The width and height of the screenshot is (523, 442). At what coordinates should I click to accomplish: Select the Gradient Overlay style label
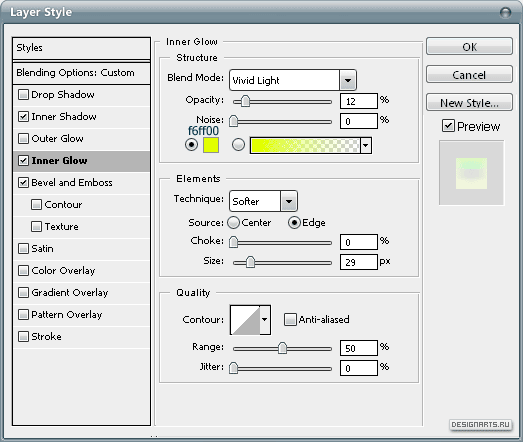70,293
